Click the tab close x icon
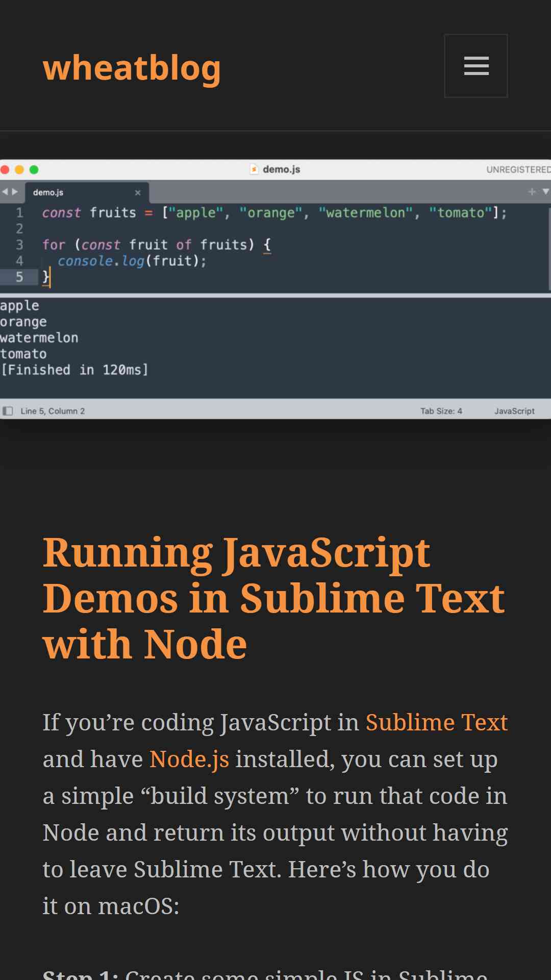This screenshot has height=980, width=551. point(138,192)
